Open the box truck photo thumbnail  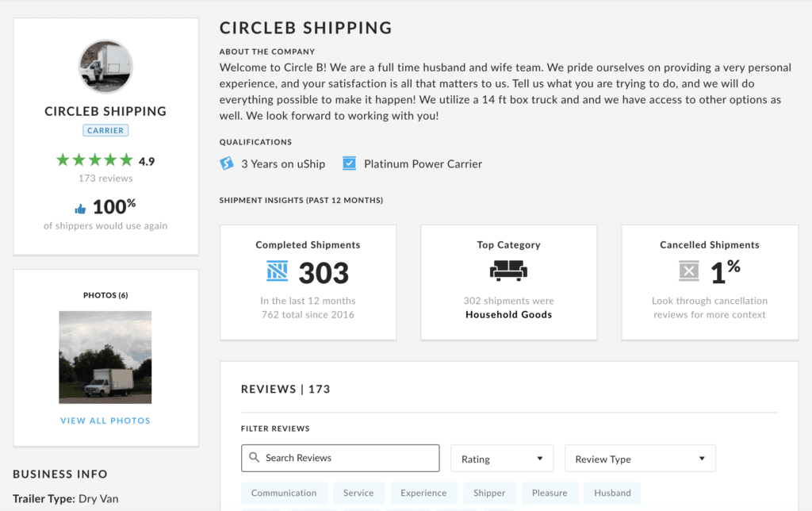pyautogui.click(x=105, y=357)
